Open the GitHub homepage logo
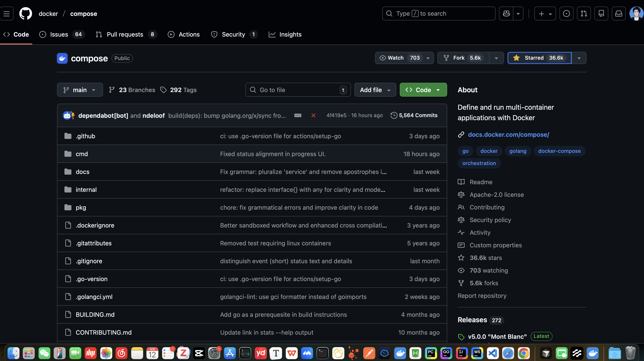This screenshot has height=361, width=644. tap(25, 13)
